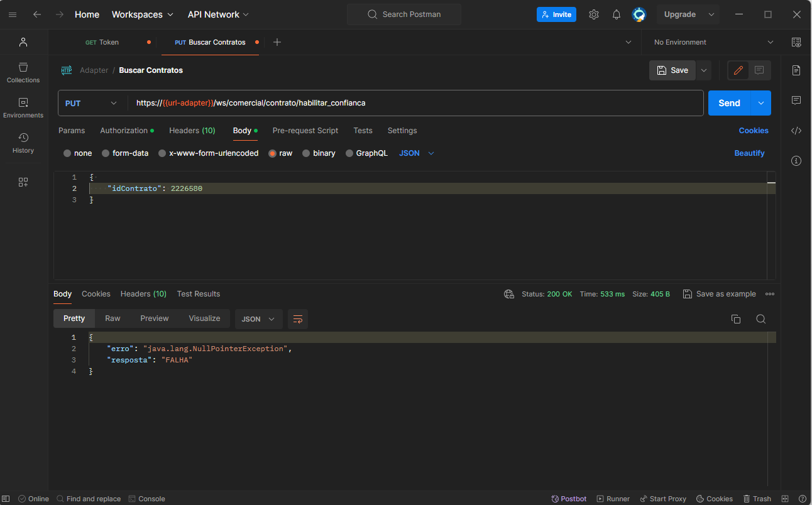Open response JSON format dropdown

click(259, 319)
